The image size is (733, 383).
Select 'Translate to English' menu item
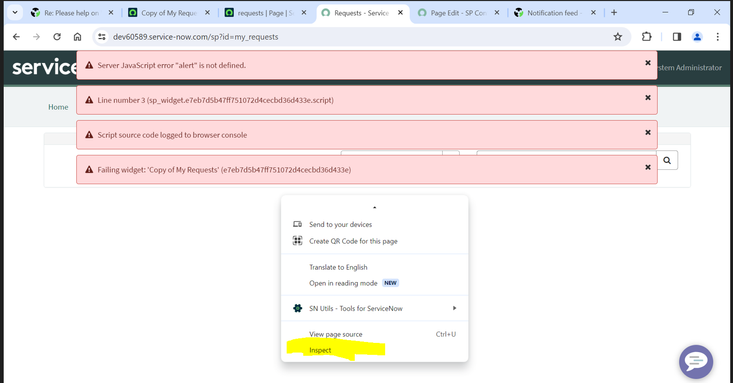[374, 267]
